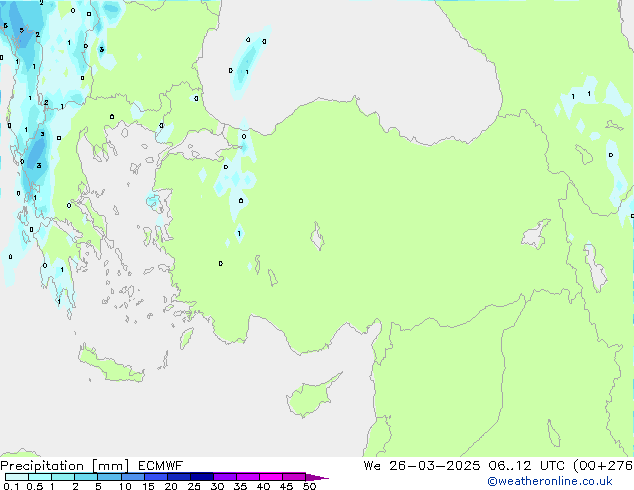This screenshot has height=490, width=634.
Task: Pick the 45–50 mm legend color swatch
Action: 294,477
